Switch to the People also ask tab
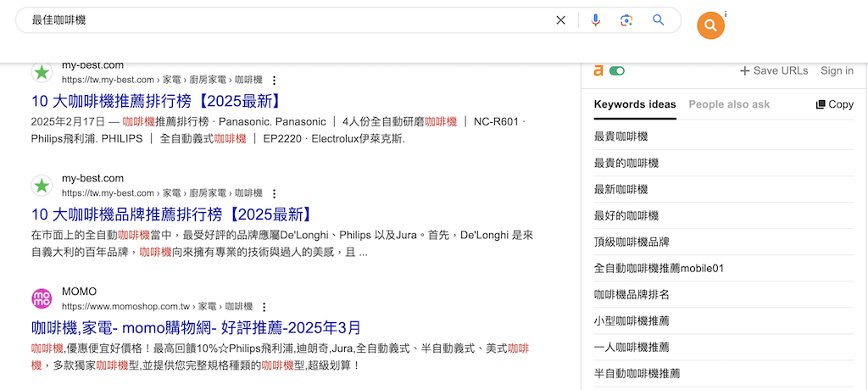This screenshot has height=390, width=868. tap(729, 104)
